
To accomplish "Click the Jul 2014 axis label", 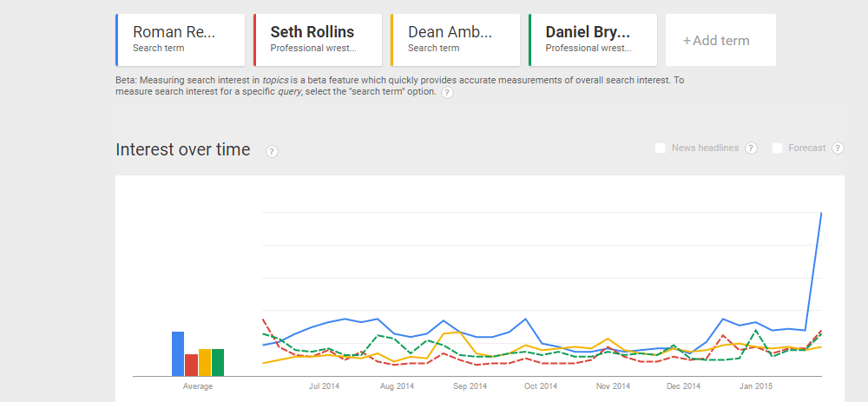I will (324, 386).
